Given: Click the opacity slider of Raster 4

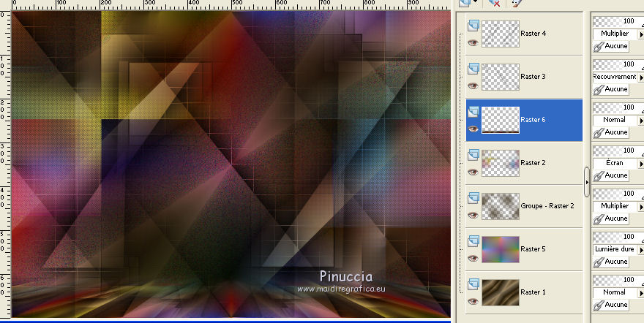Looking at the screenshot, I should click(618, 21).
